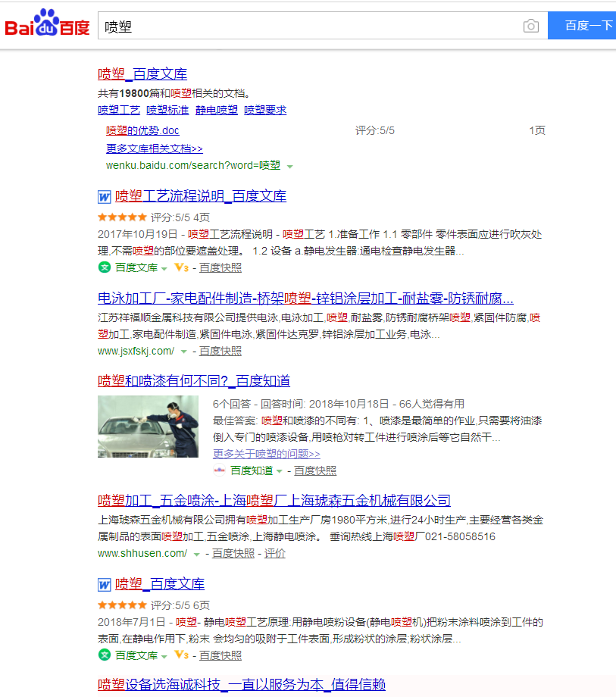
Task: Open the car spraying thumbnail image
Action: (x=148, y=427)
